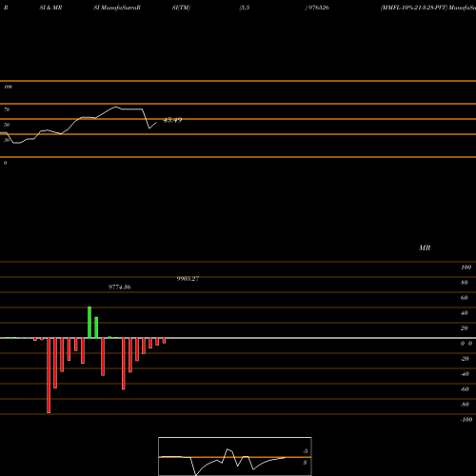Click the 50 level label on RSI axis

(x=7, y=125)
